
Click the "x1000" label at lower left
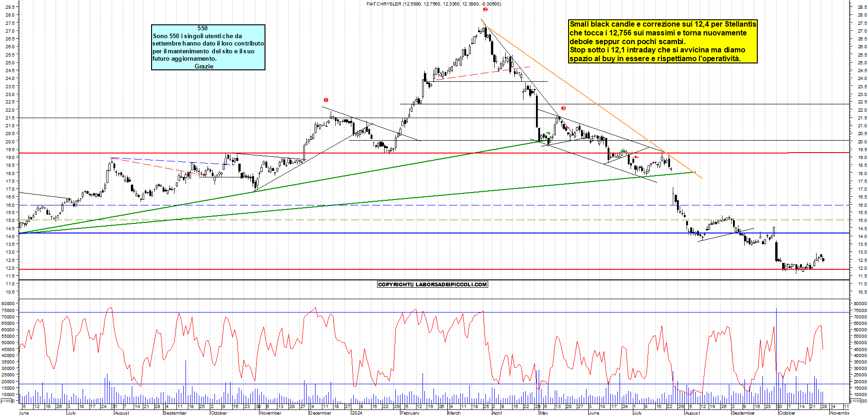click(x=6, y=401)
